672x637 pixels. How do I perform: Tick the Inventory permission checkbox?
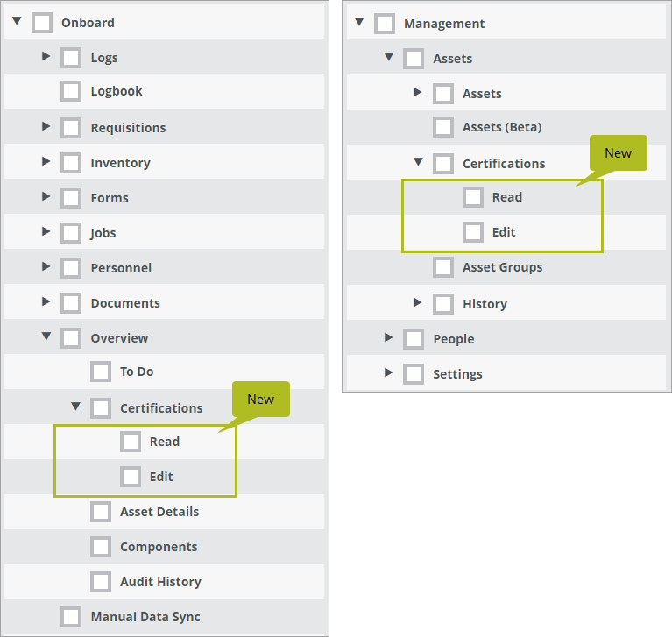point(71,163)
